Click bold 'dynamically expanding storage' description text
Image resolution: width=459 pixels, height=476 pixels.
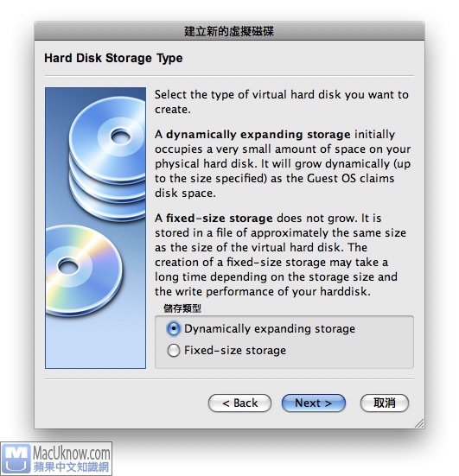tap(258, 135)
